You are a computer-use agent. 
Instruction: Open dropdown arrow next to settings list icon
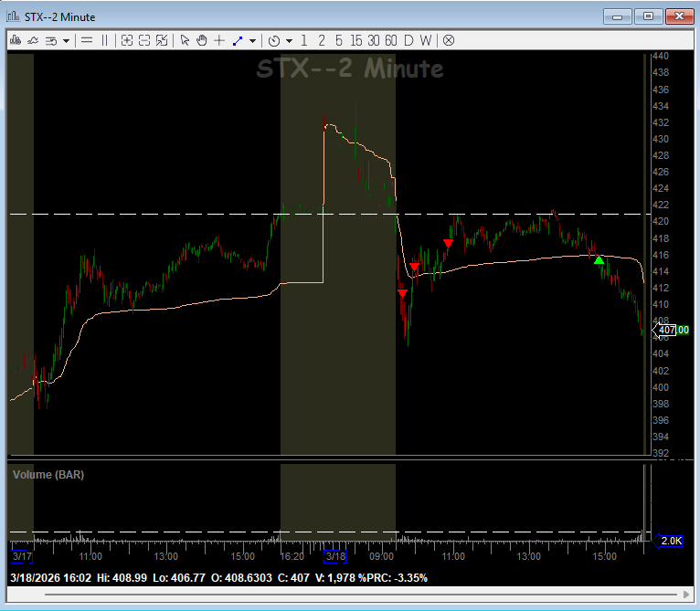(66, 41)
